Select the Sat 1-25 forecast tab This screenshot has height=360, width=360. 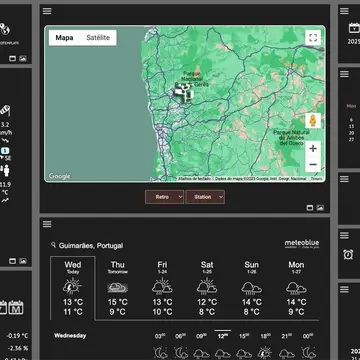207,288
